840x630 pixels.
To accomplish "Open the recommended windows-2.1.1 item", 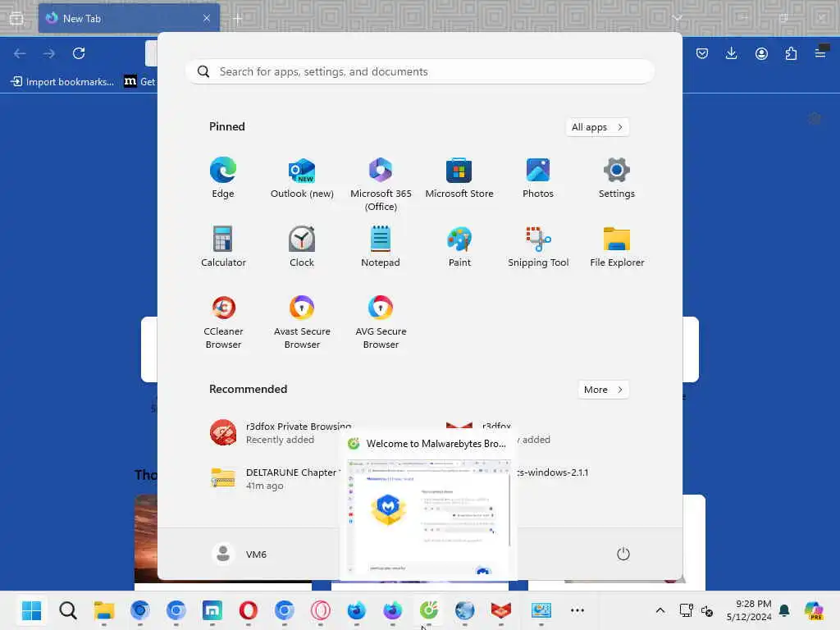I will coord(552,472).
